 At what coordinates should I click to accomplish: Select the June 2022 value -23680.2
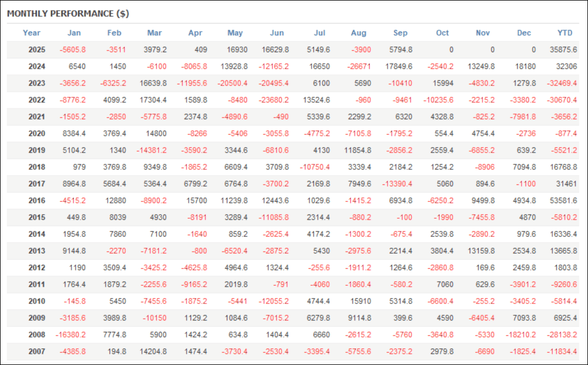(x=274, y=100)
